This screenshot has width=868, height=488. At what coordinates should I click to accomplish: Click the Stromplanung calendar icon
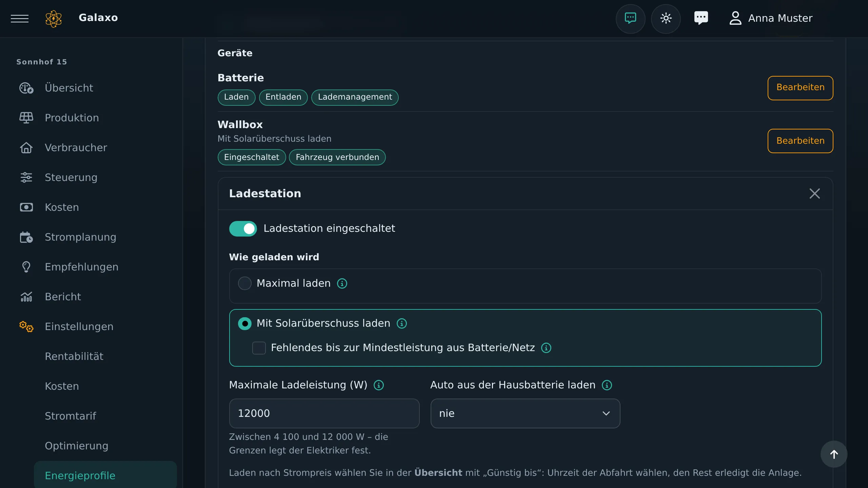26,237
